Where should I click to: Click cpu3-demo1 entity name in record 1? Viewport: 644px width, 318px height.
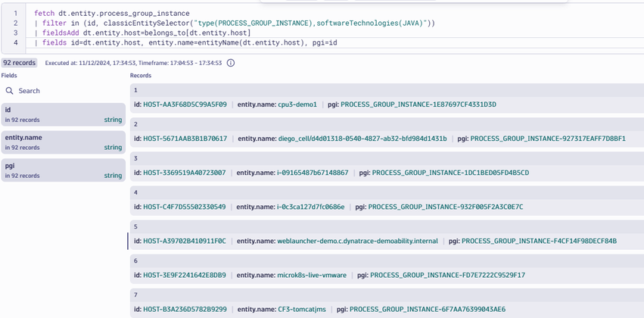click(x=297, y=104)
